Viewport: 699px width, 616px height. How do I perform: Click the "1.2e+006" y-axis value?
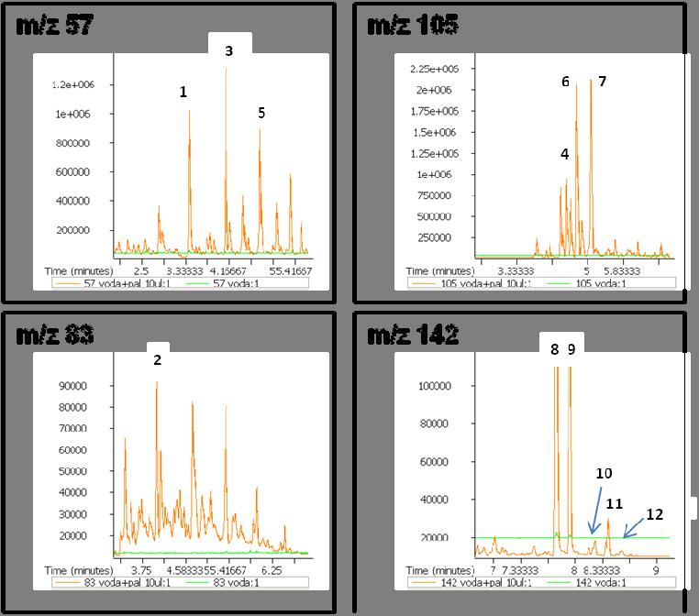pyautogui.click(x=73, y=84)
